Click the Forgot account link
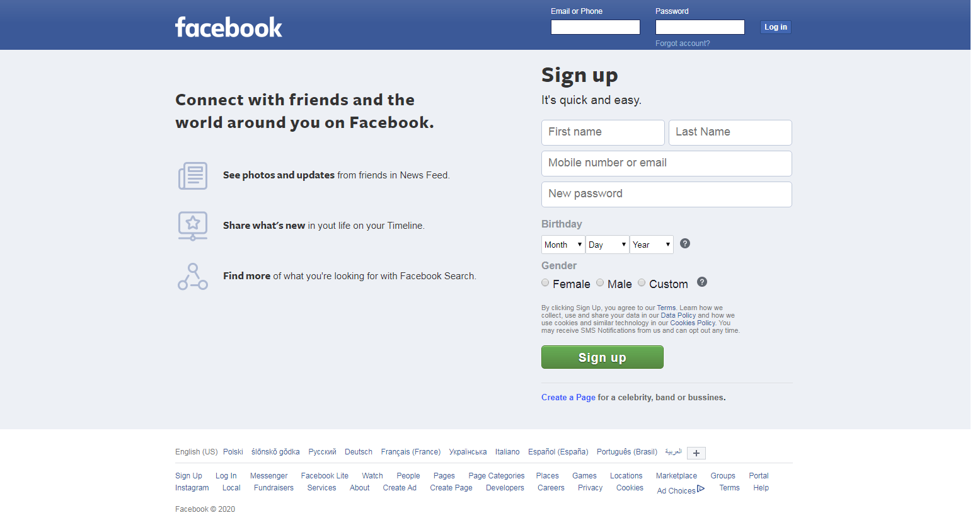The image size is (980, 520). click(x=683, y=43)
